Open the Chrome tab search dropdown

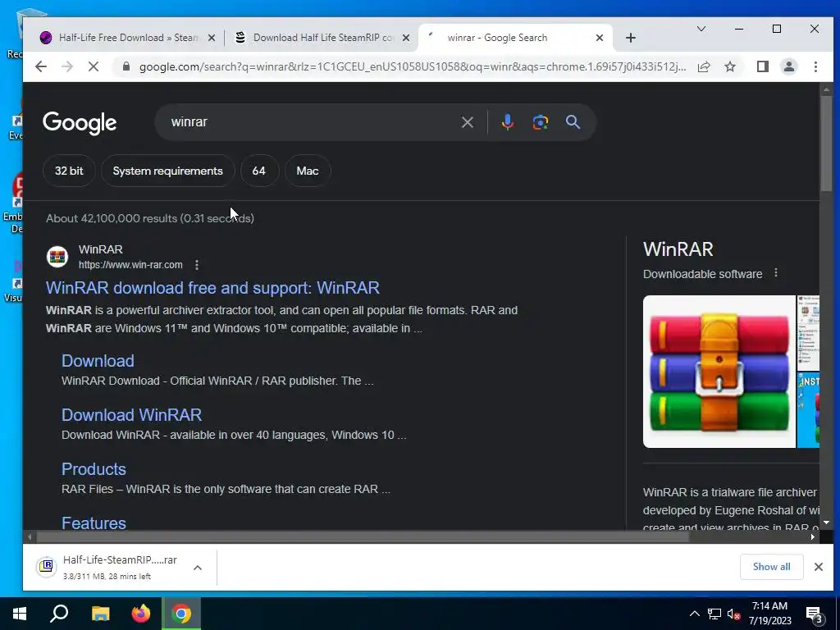[701, 29]
